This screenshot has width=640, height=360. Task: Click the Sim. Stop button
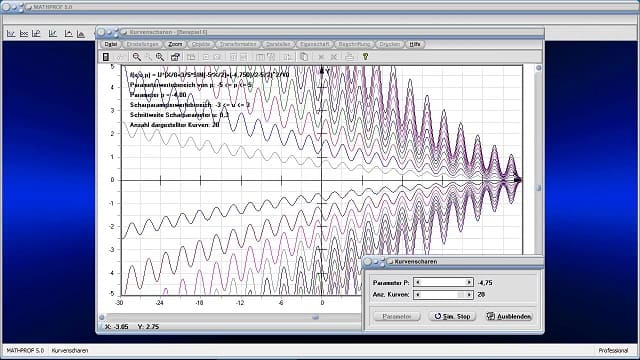pyautogui.click(x=452, y=316)
